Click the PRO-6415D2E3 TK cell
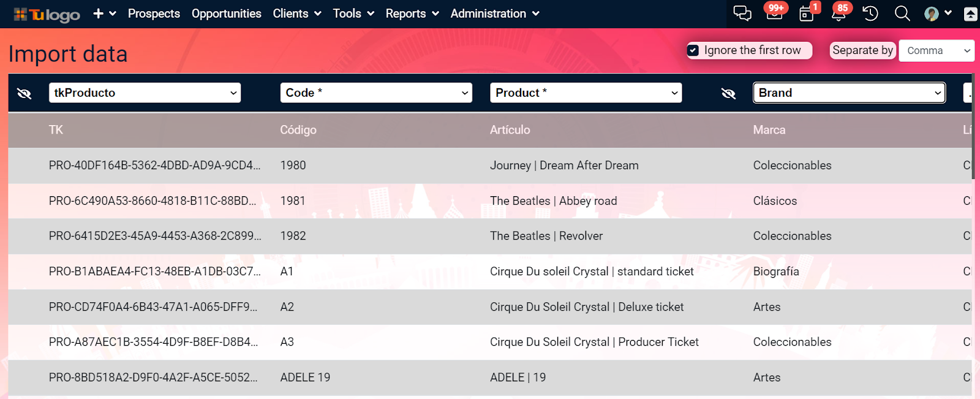Screen dimensions: 980x399 (155, 236)
